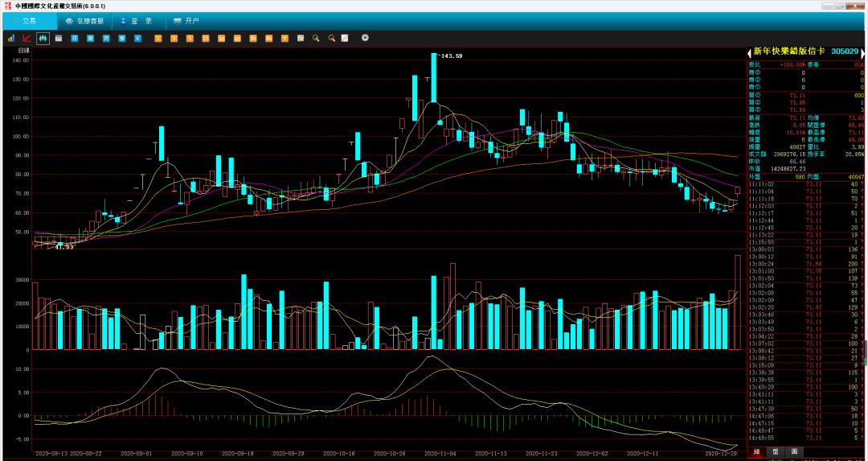Screen dimensions: 868x461
Task: Click the 昨收 value 66.46
Action: click(x=798, y=161)
